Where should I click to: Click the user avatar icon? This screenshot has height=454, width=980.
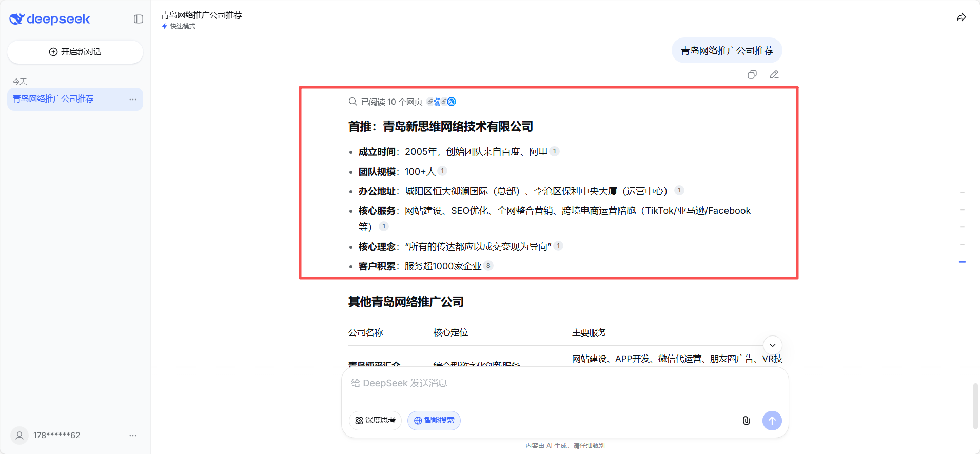coord(19,436)
